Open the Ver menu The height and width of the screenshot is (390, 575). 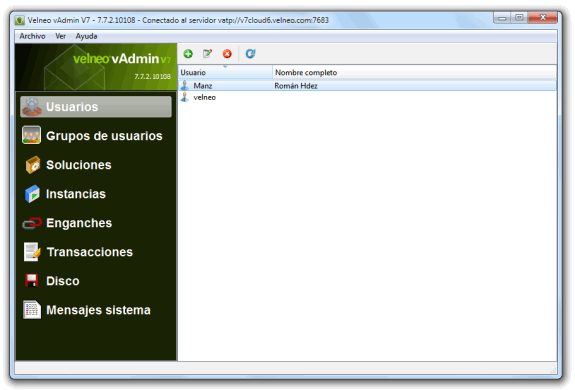[x=60, y=36]
